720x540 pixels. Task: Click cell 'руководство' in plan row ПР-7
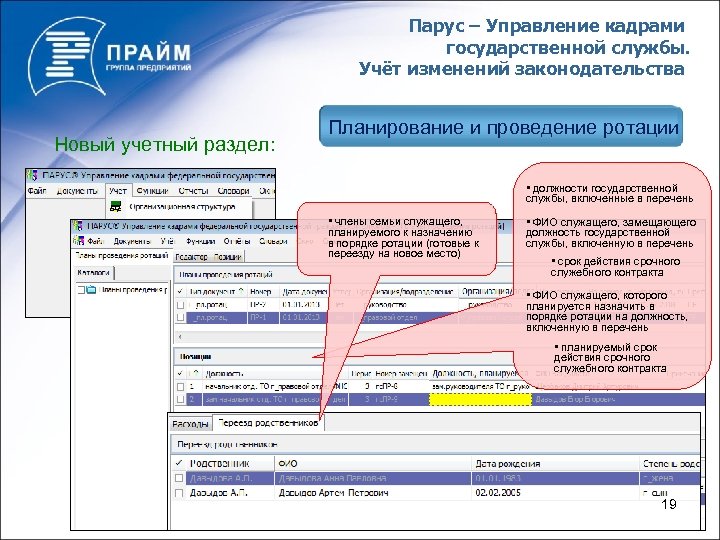(x=385, y=305)
